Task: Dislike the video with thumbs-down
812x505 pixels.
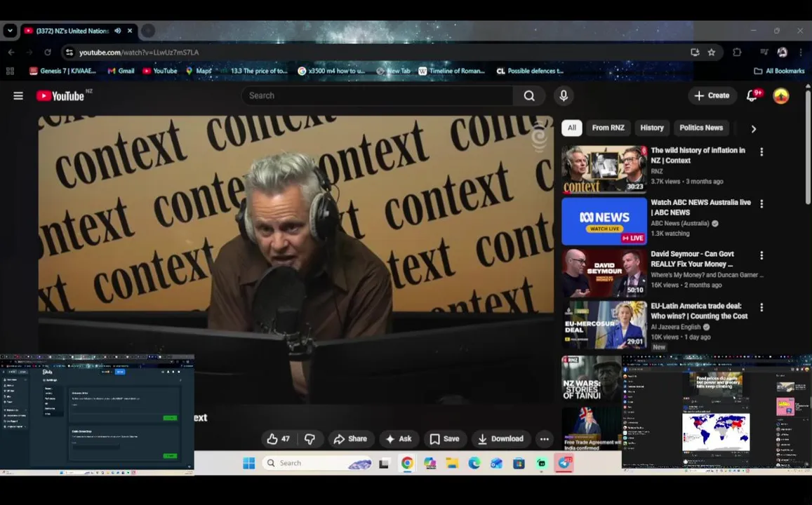Action: click(310, 439)
